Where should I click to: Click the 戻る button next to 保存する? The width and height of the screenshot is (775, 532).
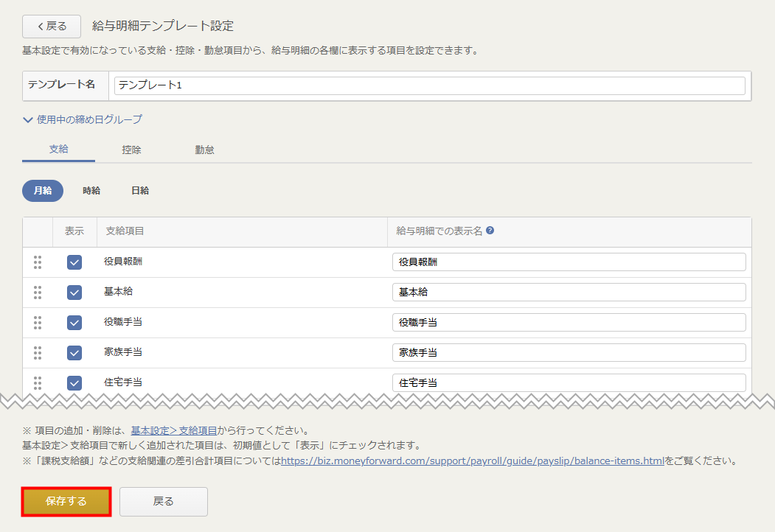point(163,502)
